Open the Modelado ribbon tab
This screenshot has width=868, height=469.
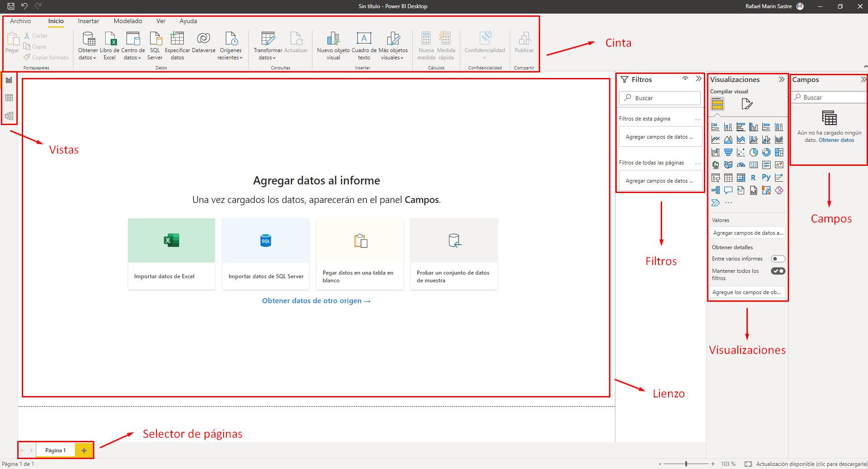pyautogui.click(x=128, y=21)
